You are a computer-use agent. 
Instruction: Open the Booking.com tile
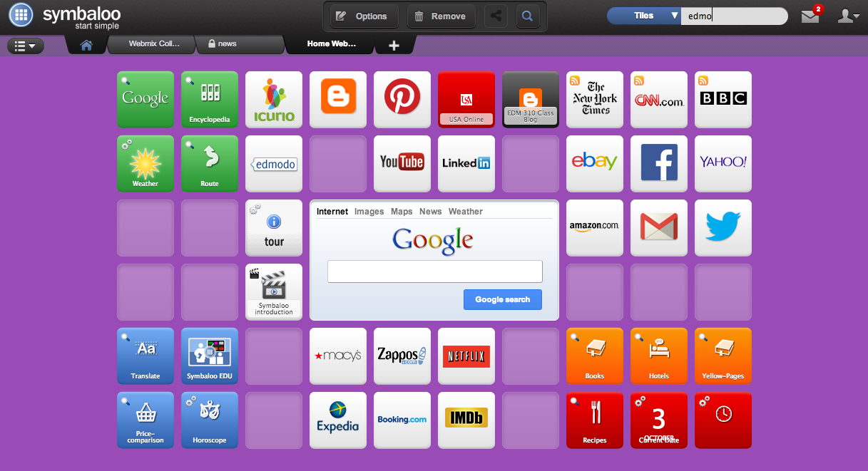click(x=402, y=420)
